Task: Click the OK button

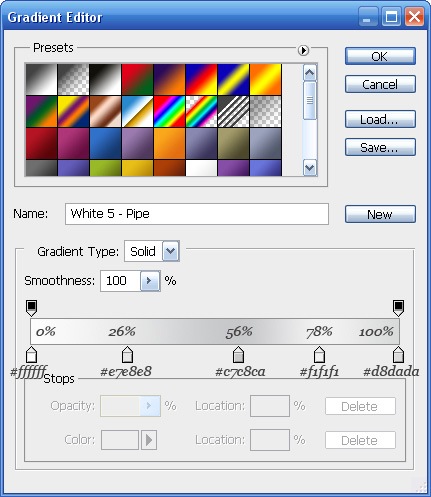Action: (380, 56)
